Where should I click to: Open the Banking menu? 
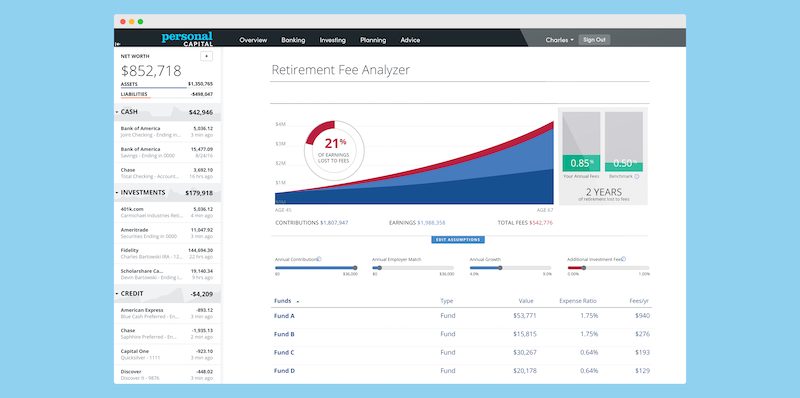[293, 40]
